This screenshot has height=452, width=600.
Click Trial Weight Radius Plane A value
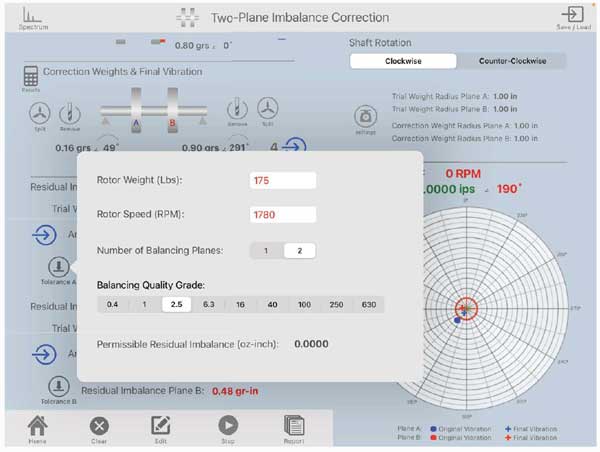click(505, 96)
